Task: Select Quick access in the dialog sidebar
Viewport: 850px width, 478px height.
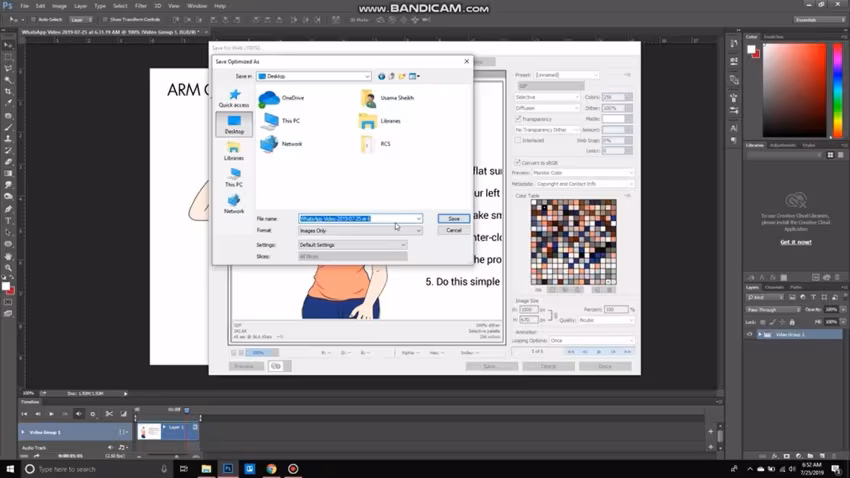Action: 234,98
